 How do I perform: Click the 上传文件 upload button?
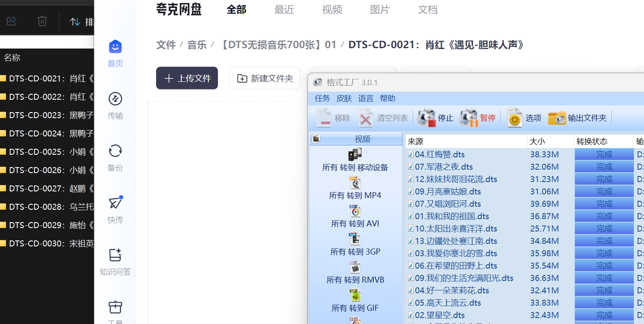pyautogui.click(x=187, y=78)
